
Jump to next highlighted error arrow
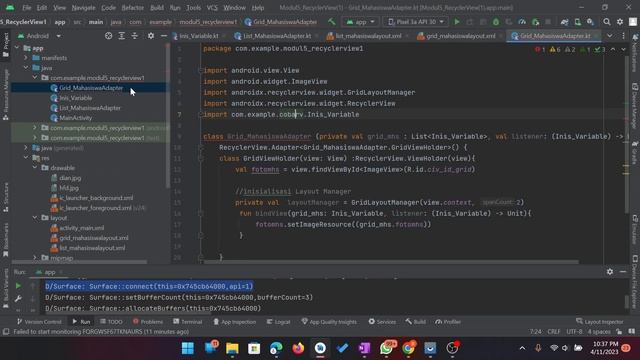[x=623, y=49]
